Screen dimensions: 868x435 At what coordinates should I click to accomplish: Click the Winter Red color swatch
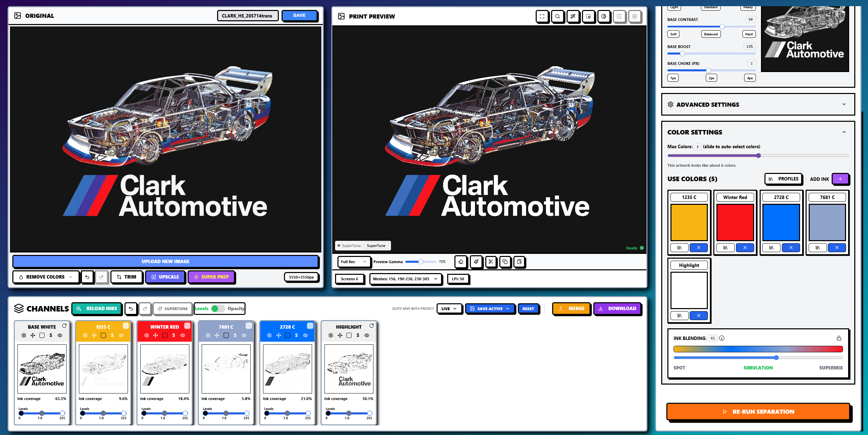coord(735,222)
